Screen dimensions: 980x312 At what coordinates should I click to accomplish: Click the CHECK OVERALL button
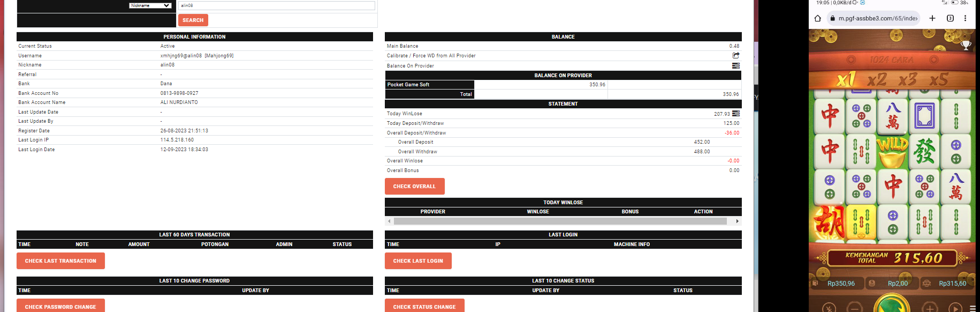[415, 187]
